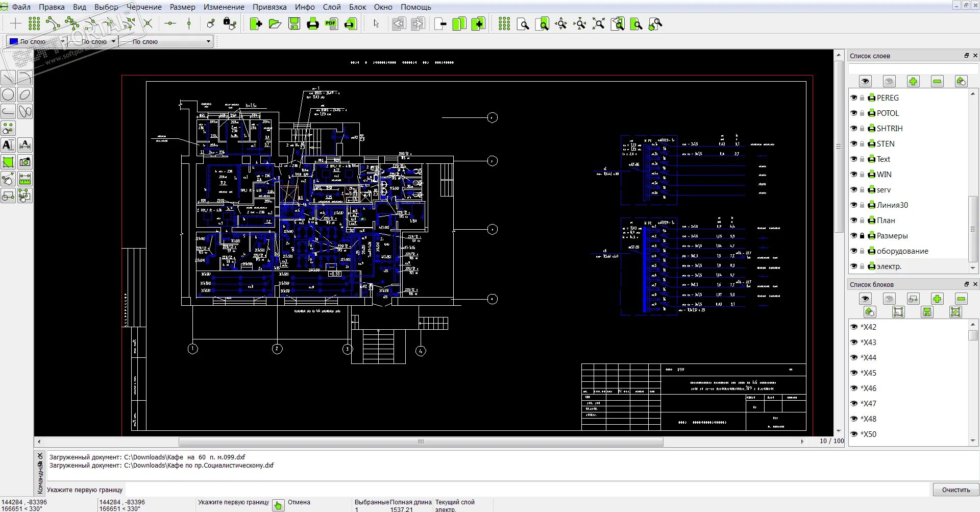Click the save diskette icon
The width and height of the screenshot is (980, 512).
(x=294, y=23)
